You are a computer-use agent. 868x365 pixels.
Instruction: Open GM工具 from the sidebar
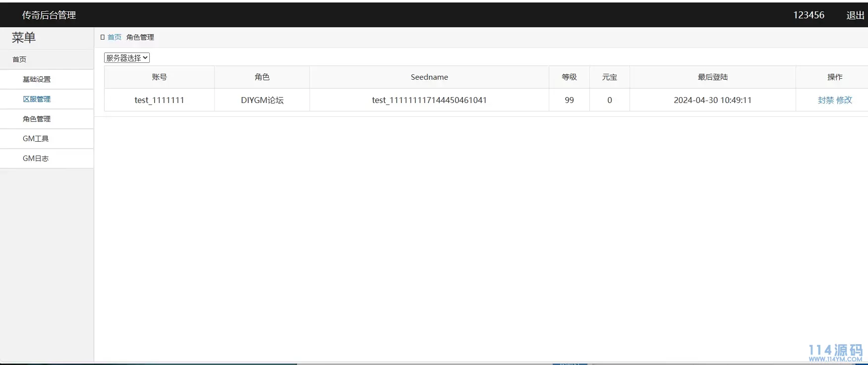click(36, 139)
